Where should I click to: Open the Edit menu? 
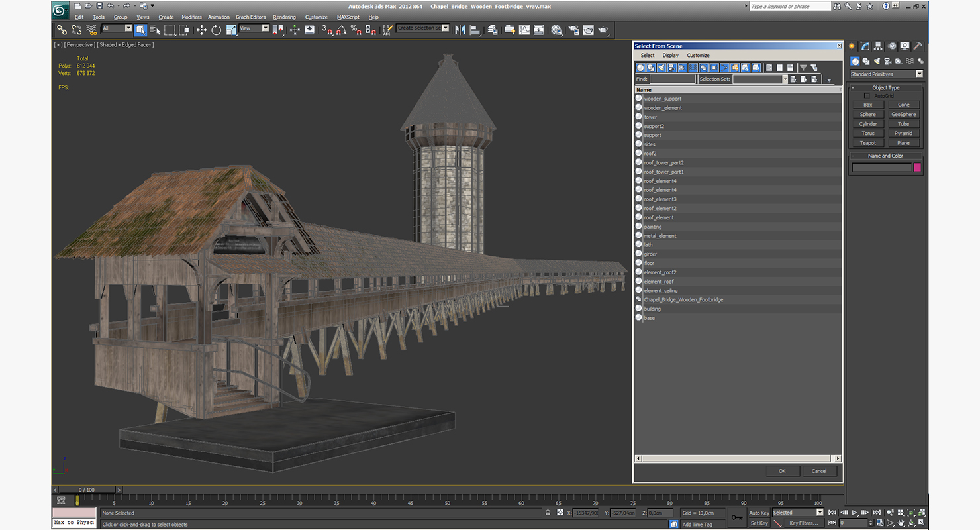[x=79, y=17]
